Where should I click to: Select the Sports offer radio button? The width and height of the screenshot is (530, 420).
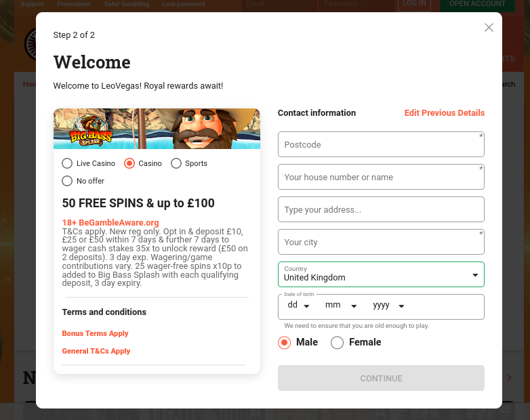[176, 163]
